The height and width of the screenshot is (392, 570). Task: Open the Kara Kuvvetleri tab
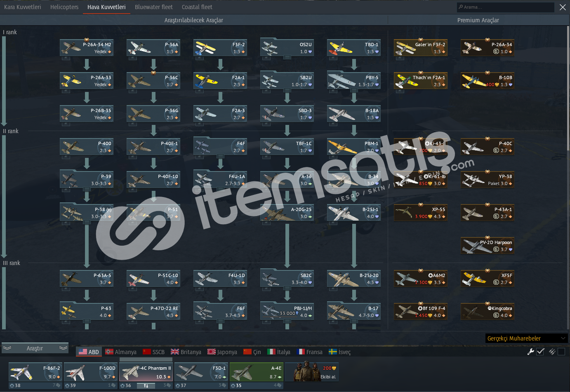pos(22,7)
